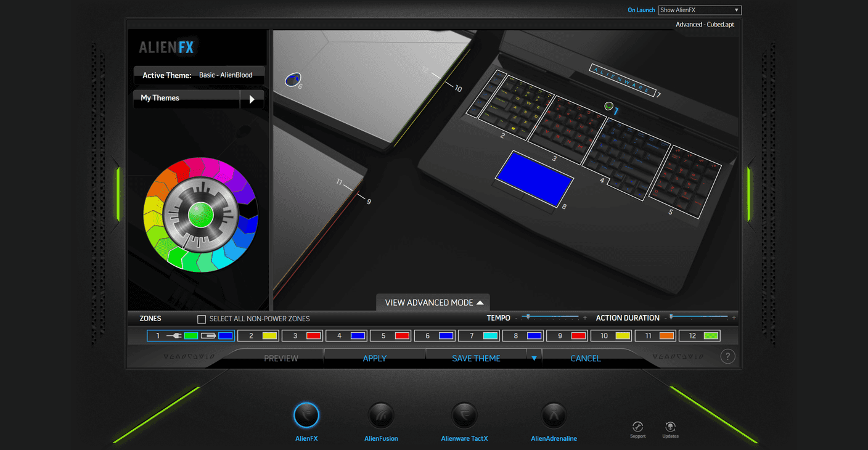Select the Alienware nameplate zone 7
The width and height of the screenshot is (868, 450).
(622, 80)
